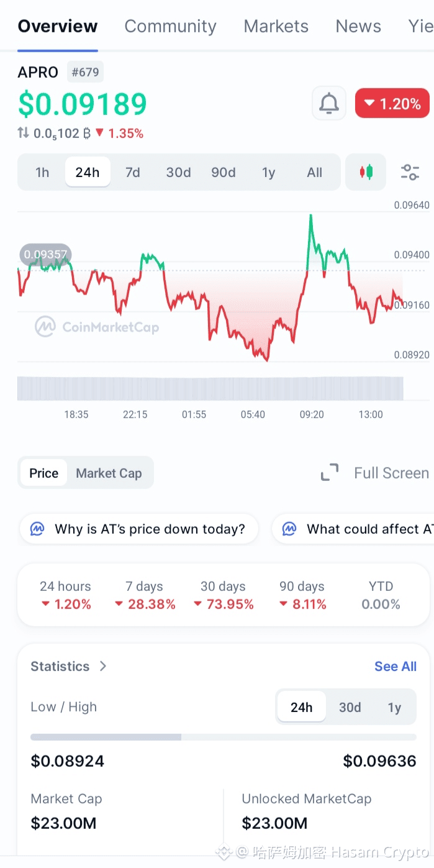Select the 7d chart timeframe
Viewport: 434px width, 868px height.
click(x=133, y=172)
